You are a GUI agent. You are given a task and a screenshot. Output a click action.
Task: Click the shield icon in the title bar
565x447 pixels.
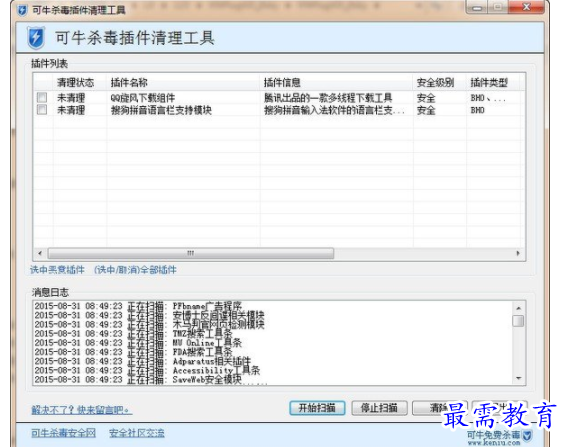(x=22, y=10)
